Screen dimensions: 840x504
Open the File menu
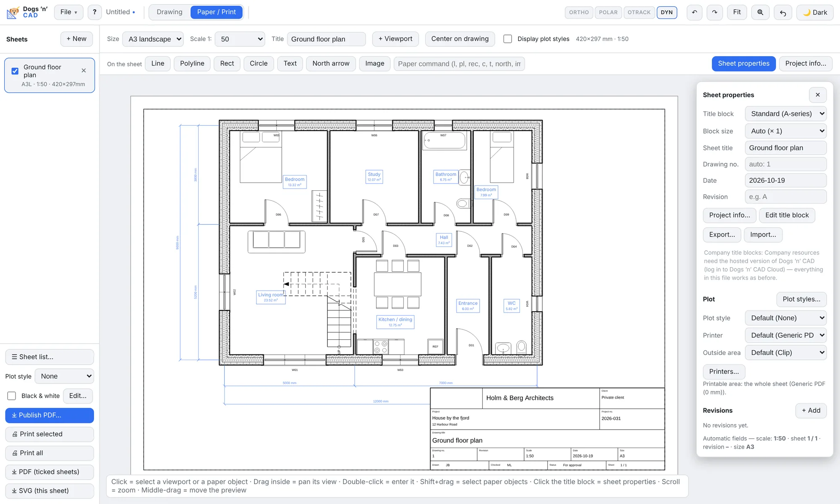pos(68,12)
